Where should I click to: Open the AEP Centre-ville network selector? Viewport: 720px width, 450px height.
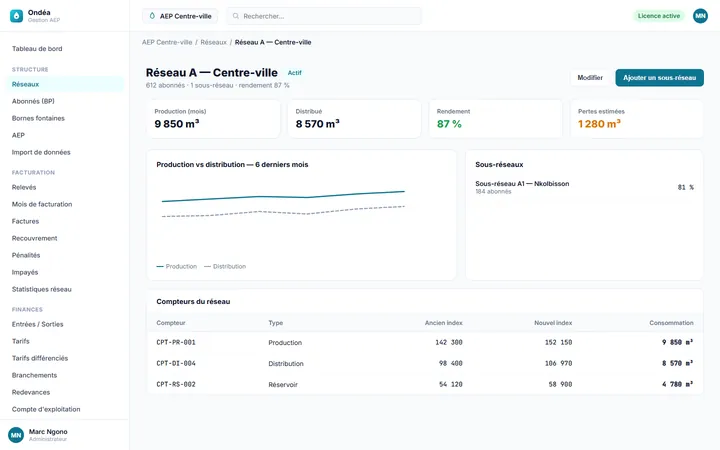(x=180, y=16)
